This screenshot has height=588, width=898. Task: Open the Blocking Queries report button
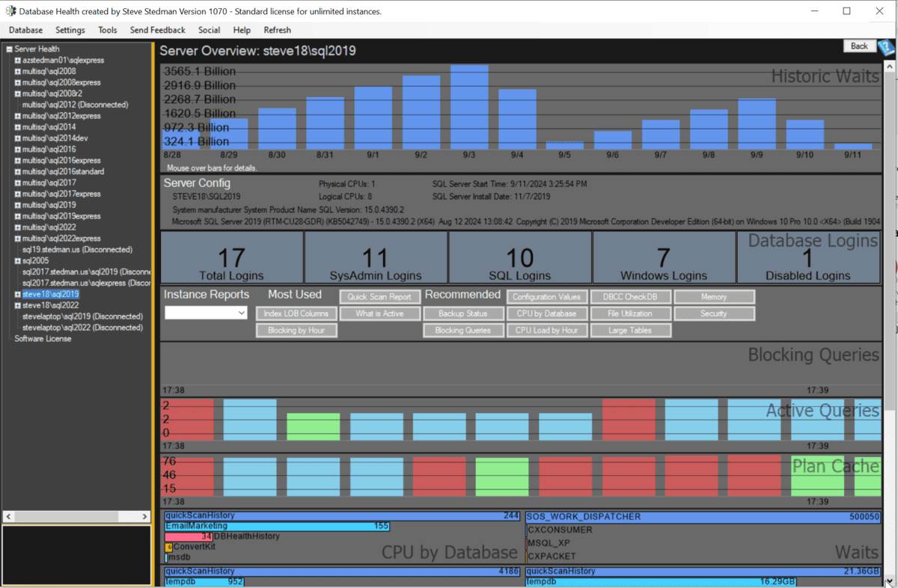(x=462, y=330)
